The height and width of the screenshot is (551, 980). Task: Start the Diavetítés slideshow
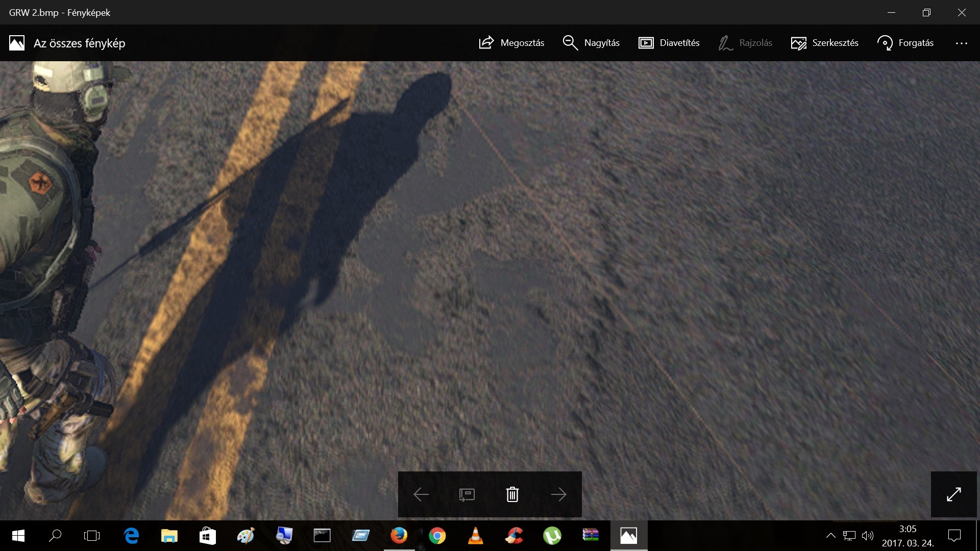669,43
